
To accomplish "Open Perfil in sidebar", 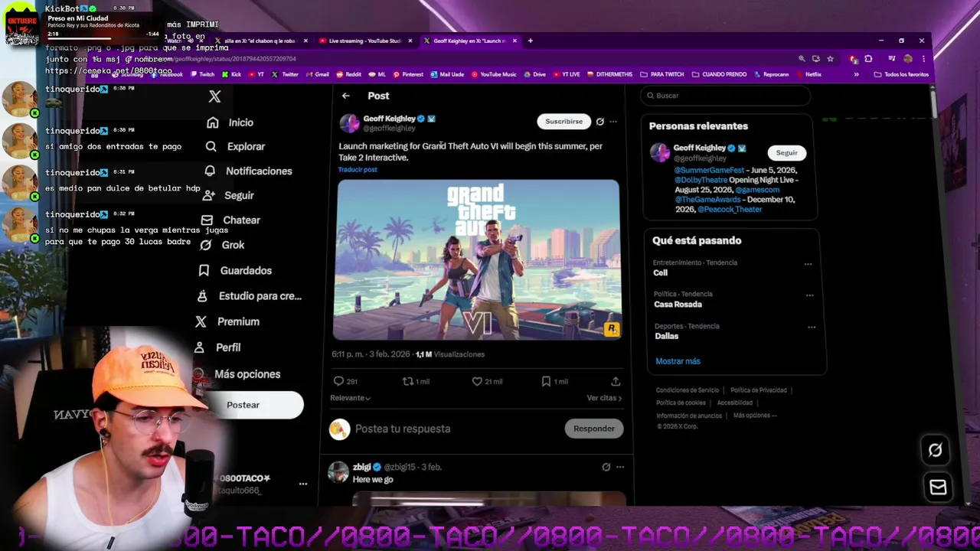I will coord(217,347).
